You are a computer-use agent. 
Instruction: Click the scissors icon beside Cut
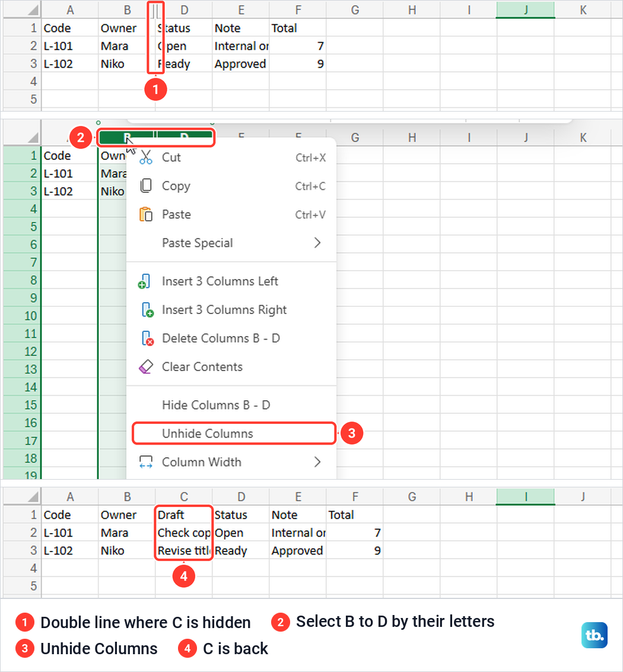point(146,157)
